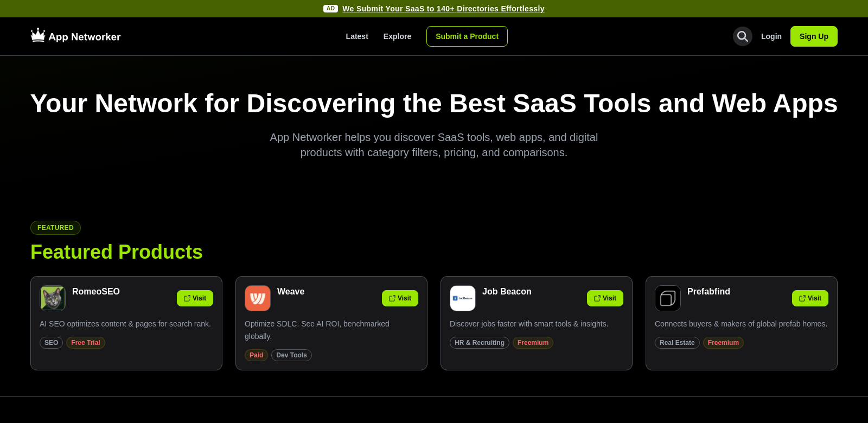Click the Job Beacon logo thumbnail

coord(463,298)
